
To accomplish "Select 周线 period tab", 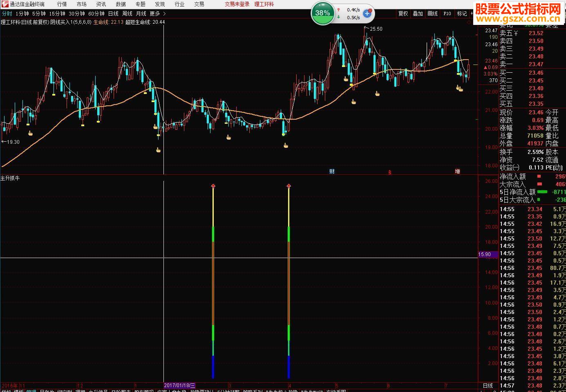I will tap(127, 13).
